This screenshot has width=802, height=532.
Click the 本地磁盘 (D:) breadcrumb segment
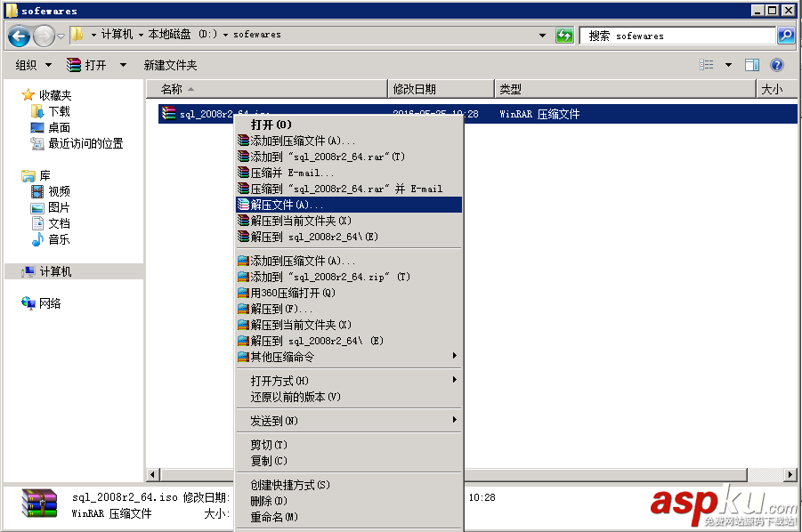[182, 34]
